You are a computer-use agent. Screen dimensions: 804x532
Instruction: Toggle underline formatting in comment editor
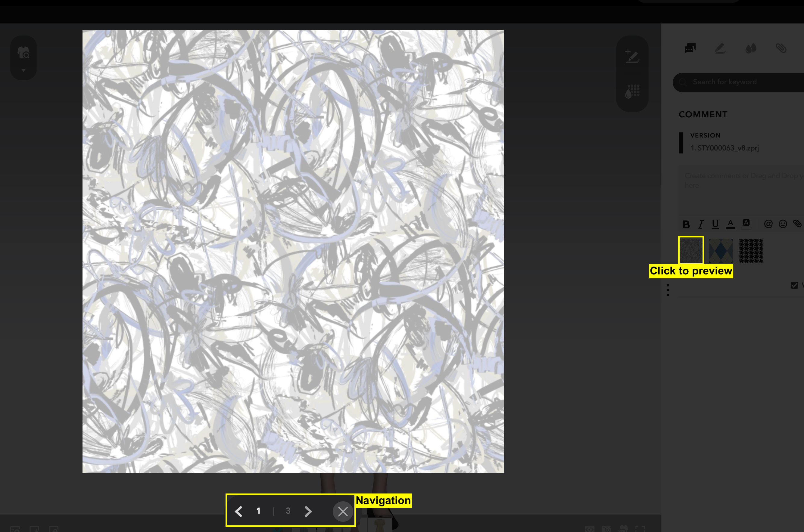[x=715, y=224]
